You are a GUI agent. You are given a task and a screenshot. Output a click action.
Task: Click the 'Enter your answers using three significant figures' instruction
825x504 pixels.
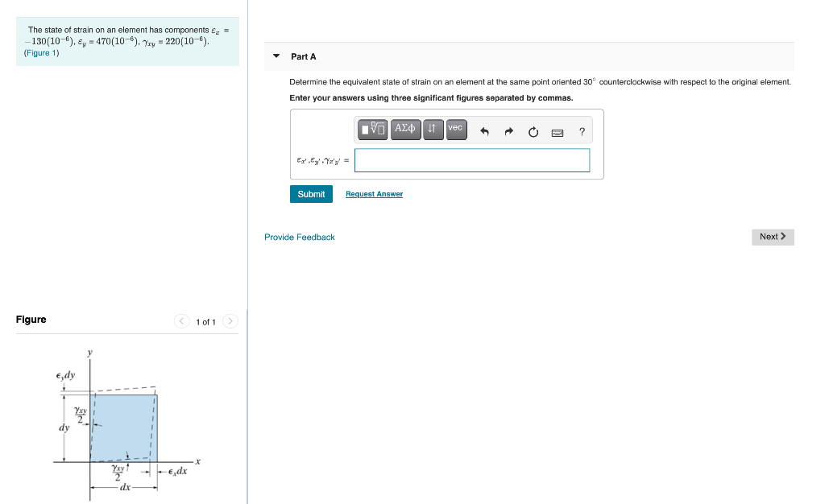pos(432,98)
